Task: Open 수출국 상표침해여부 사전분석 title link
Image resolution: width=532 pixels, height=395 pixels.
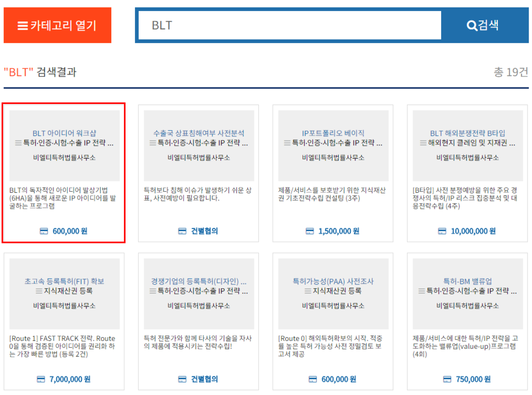Action: point(199,133)
